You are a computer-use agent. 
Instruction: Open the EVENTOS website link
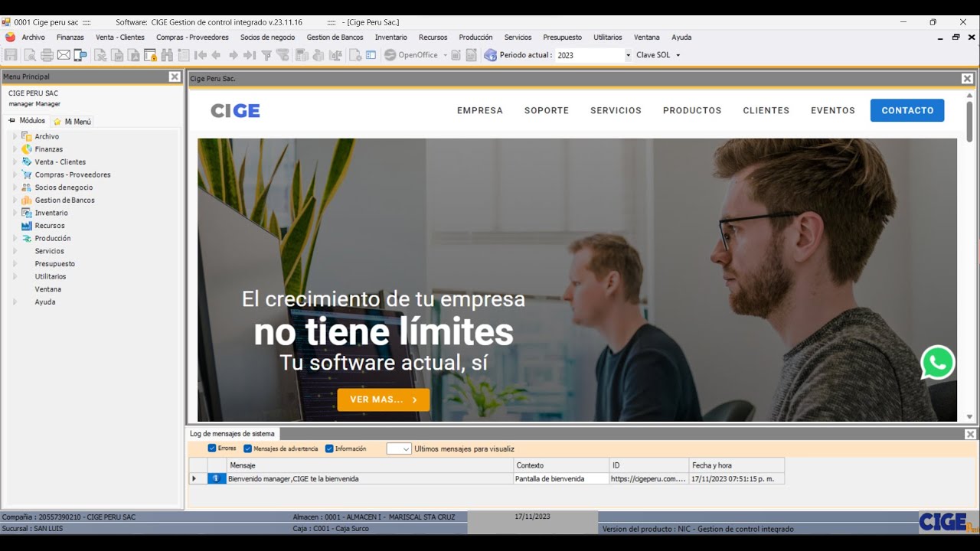pyautogui.click(x=833, y=110)
